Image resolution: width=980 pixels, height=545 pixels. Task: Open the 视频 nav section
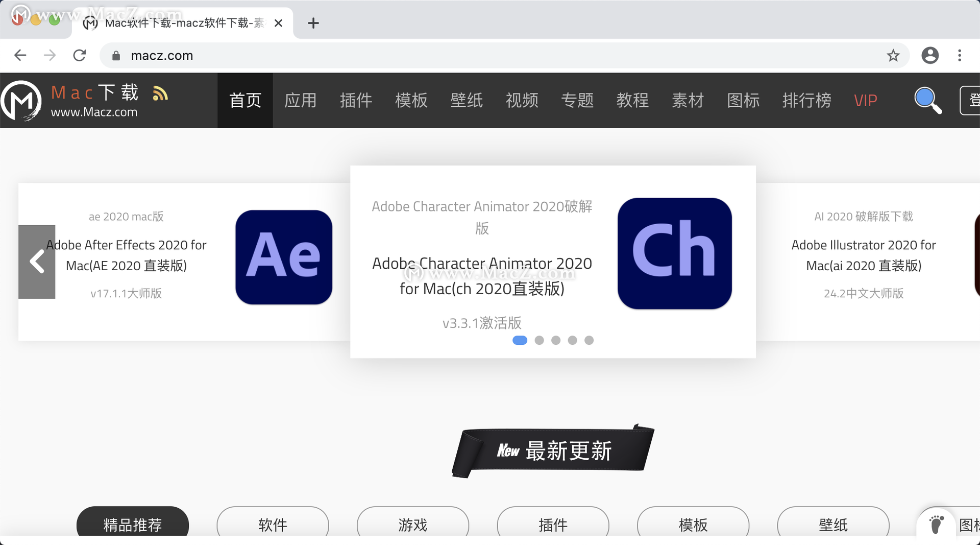(522, 100)
